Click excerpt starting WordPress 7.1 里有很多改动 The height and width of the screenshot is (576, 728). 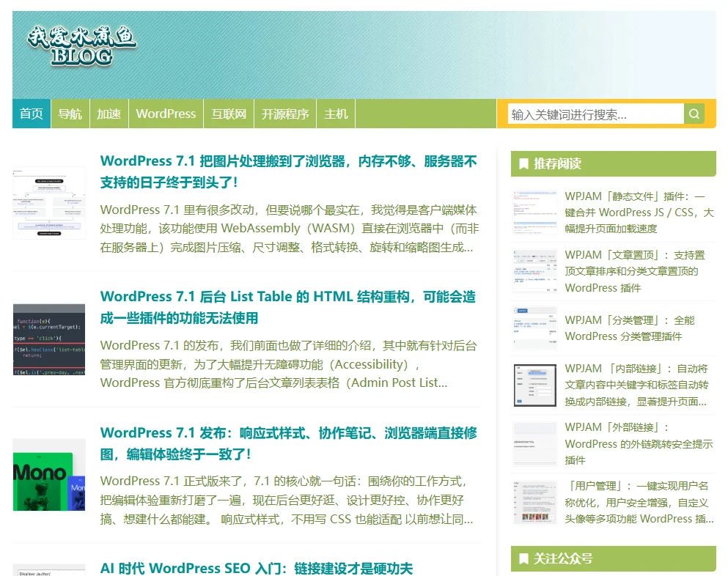click(x=290, y=229)
